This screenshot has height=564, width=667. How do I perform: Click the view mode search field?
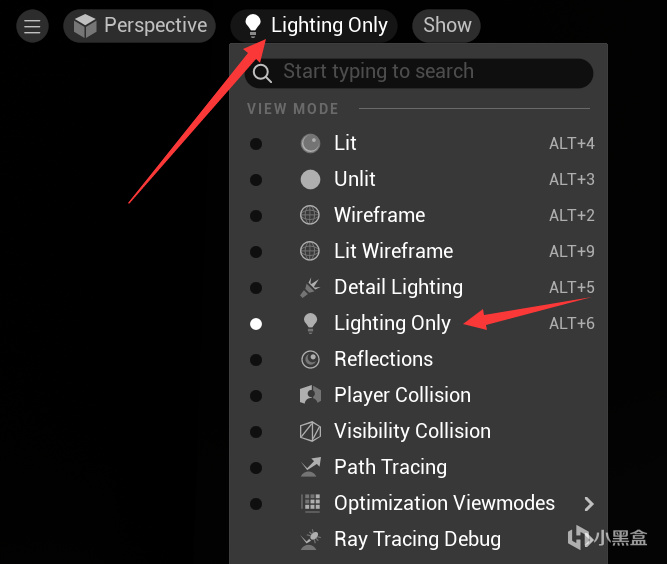(x=430, y=72)
